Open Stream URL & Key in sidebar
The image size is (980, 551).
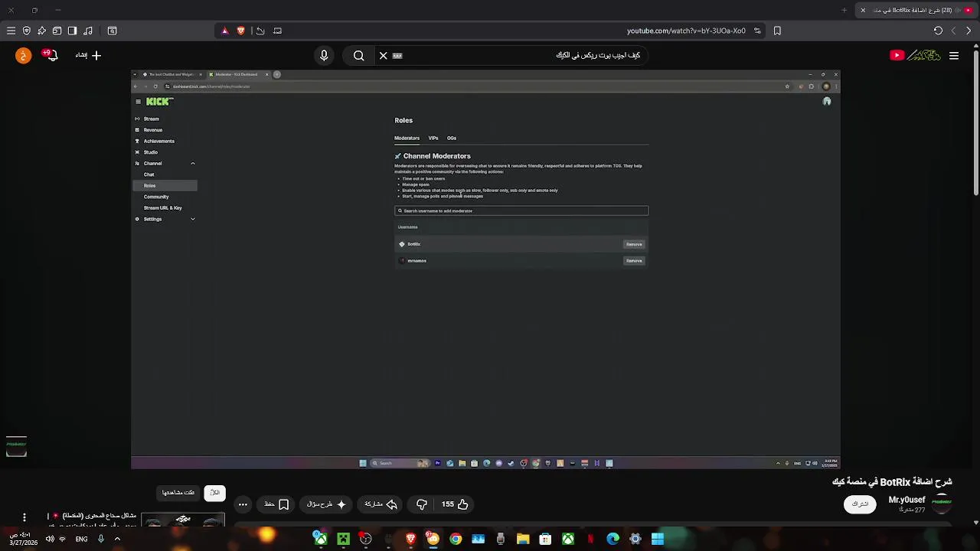pos(162,208)
